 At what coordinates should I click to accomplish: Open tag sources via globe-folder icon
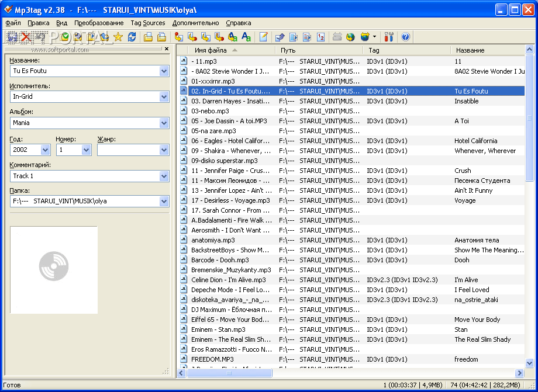(365, 37)
